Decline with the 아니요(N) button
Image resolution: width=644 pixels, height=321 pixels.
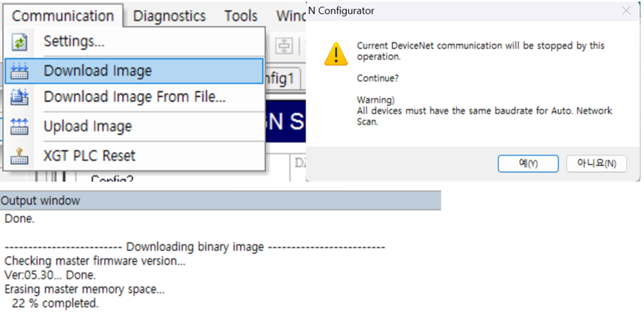(596, 164)
